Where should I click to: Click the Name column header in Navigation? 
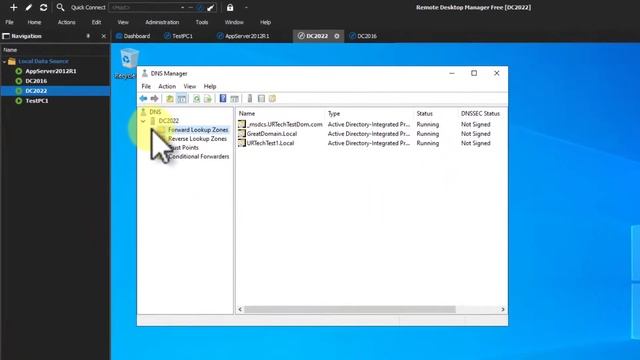coord(10,50)
